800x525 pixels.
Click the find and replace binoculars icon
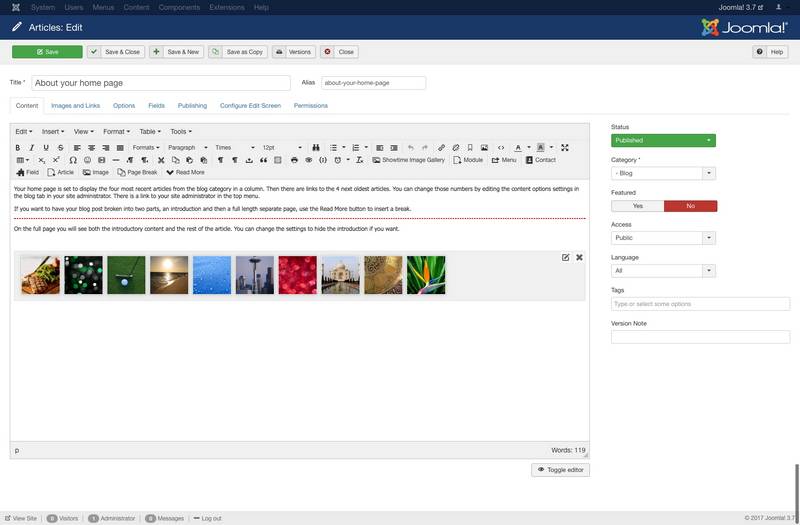click(315, 148)
